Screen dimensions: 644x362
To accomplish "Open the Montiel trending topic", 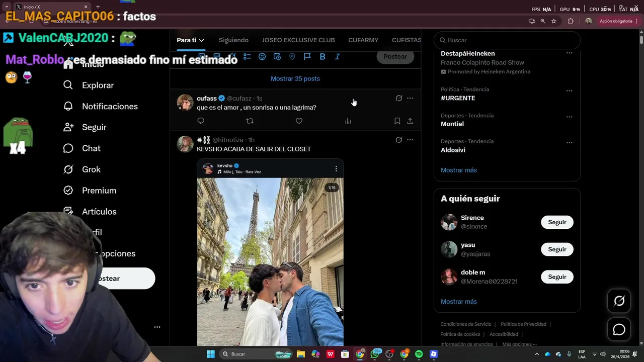I will (452, 124).
